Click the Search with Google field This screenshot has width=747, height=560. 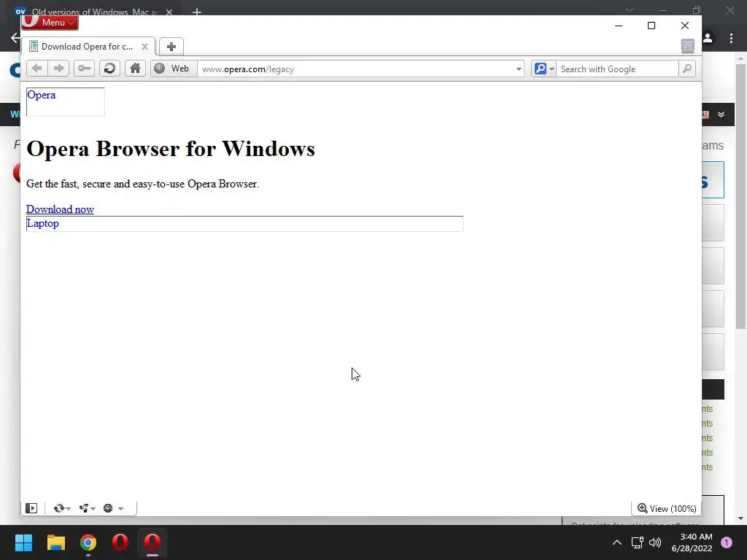point(617,69)
